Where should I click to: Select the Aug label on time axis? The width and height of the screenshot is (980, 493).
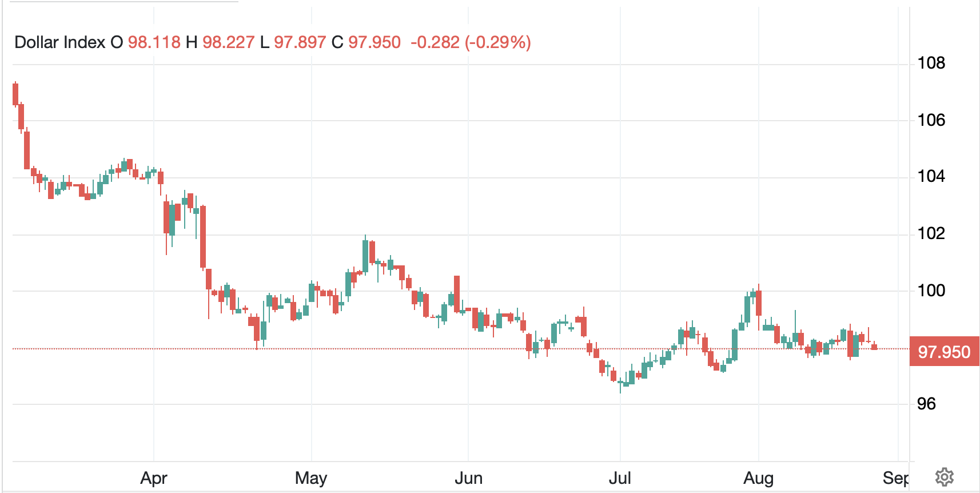tap(758, 478)
